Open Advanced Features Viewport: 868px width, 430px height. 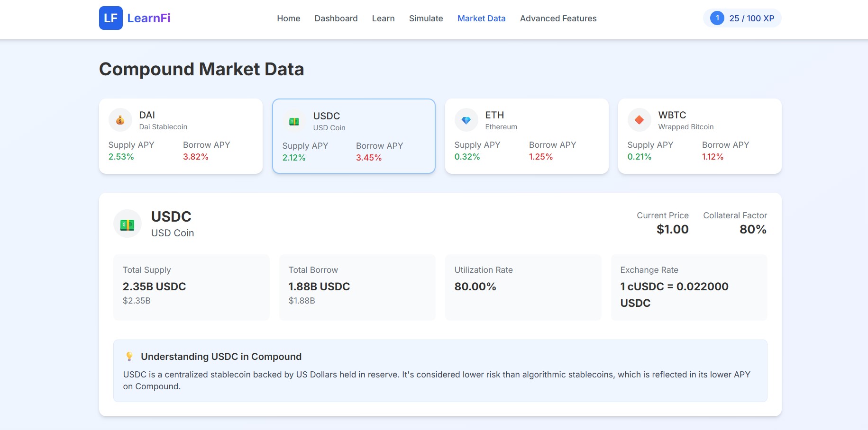558,18
